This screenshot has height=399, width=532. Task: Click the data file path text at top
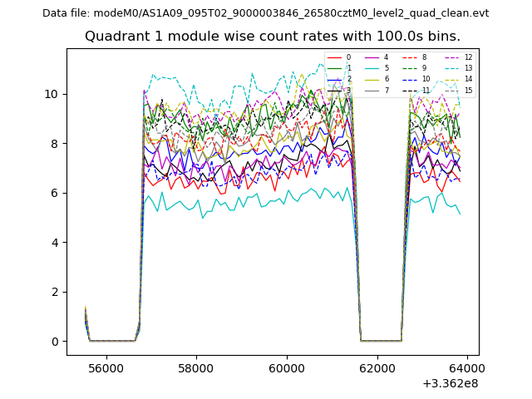click(265, 13)
